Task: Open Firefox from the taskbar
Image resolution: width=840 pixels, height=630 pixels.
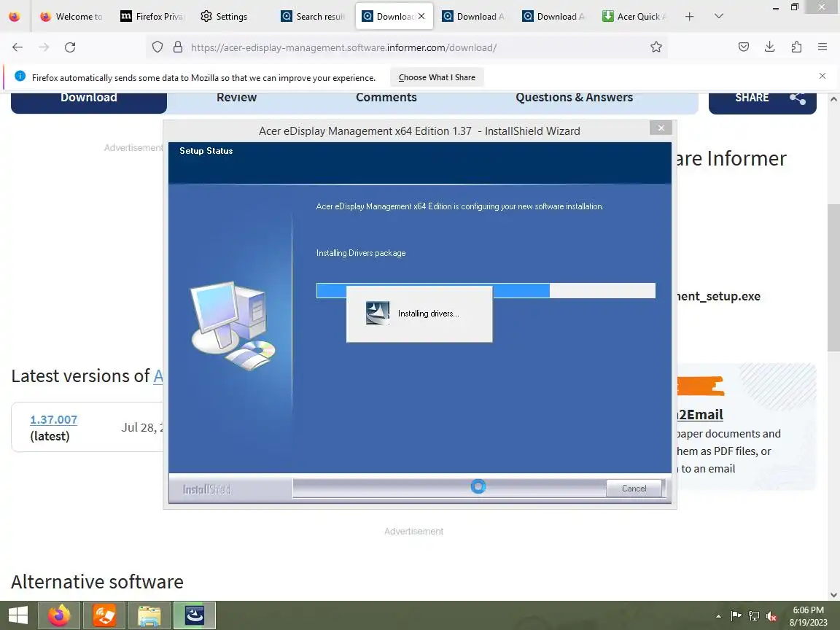Action: pyautogui.click(x=59, y=615)
